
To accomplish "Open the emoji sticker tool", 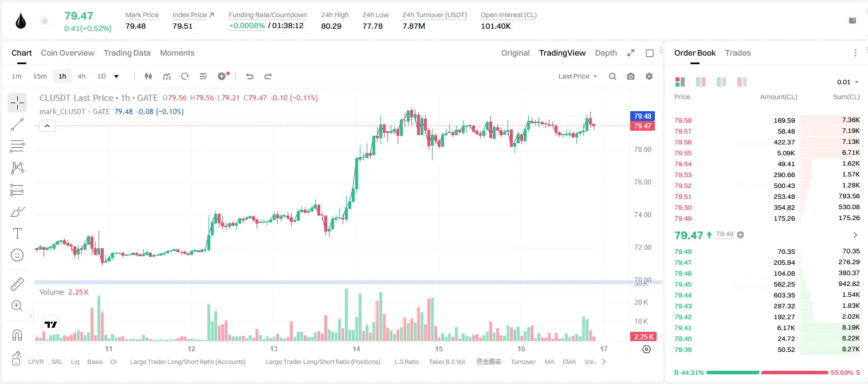I will 17,255.
